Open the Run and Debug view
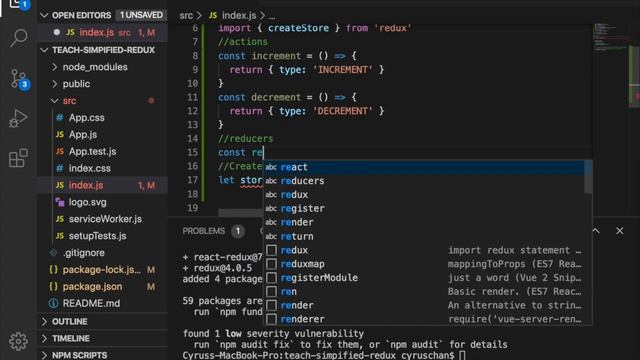The width and height of the screenshot is (640, 360). click(x=18, y=118)
